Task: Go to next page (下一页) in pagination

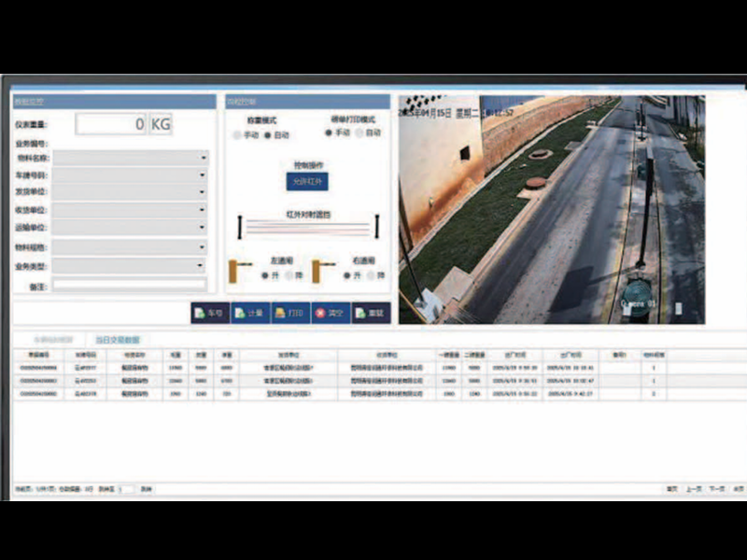Action: click(716, 488)
